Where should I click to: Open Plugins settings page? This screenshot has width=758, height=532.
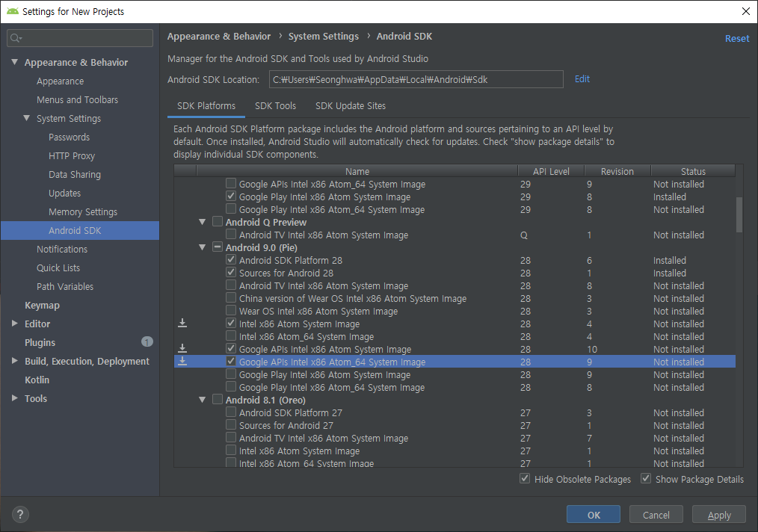(40, 342)
